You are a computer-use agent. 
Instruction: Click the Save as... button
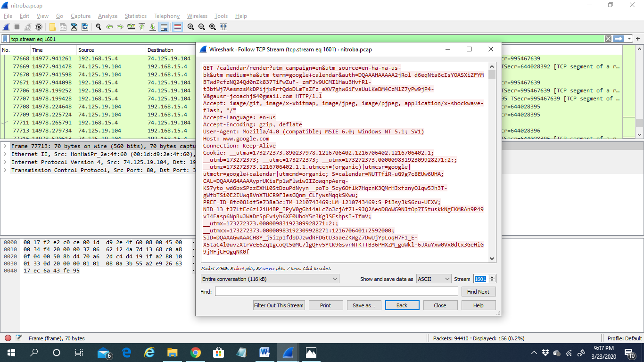click(363, 305)
